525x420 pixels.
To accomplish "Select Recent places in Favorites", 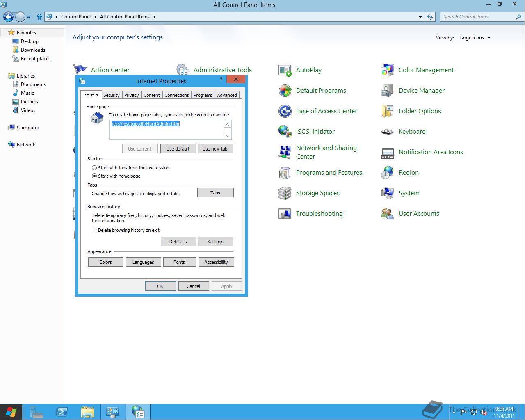I will pyautogui.click(x=36, y=59).
